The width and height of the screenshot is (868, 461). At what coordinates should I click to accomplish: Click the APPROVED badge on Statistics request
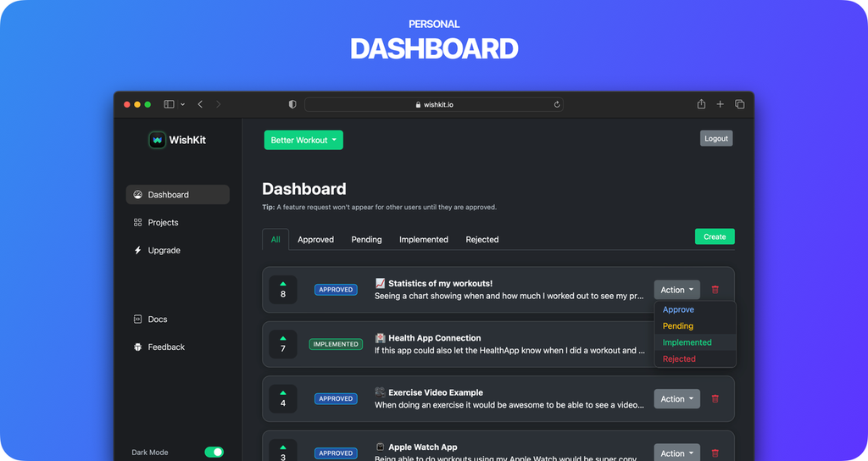pyautogui.click(x=336, y=290)
